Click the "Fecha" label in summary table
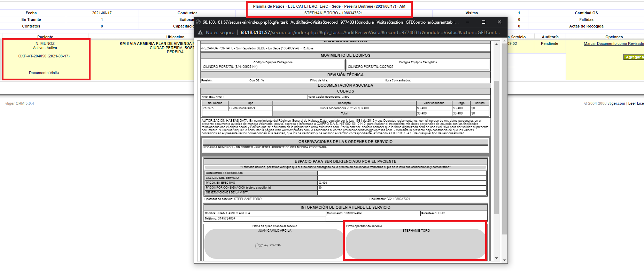The height and width of the screenshot is (271, 644). 31,13
